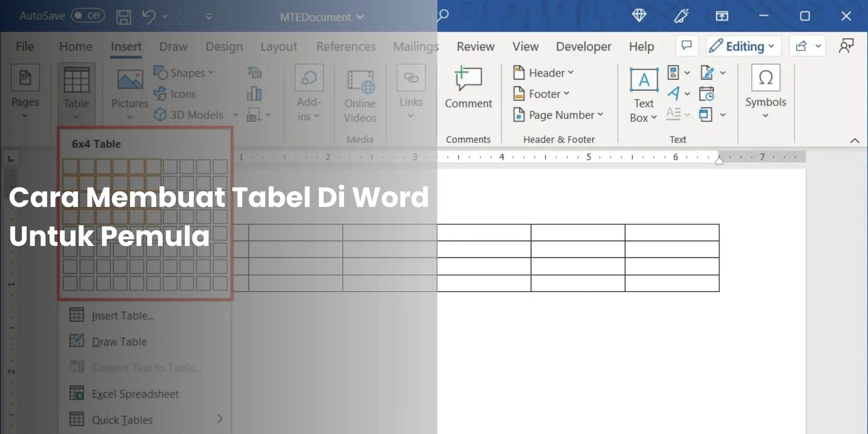Screen dimensions: 868x434
Task: Toggle the AutoSave switch
Action: click(x=88, y=16)
